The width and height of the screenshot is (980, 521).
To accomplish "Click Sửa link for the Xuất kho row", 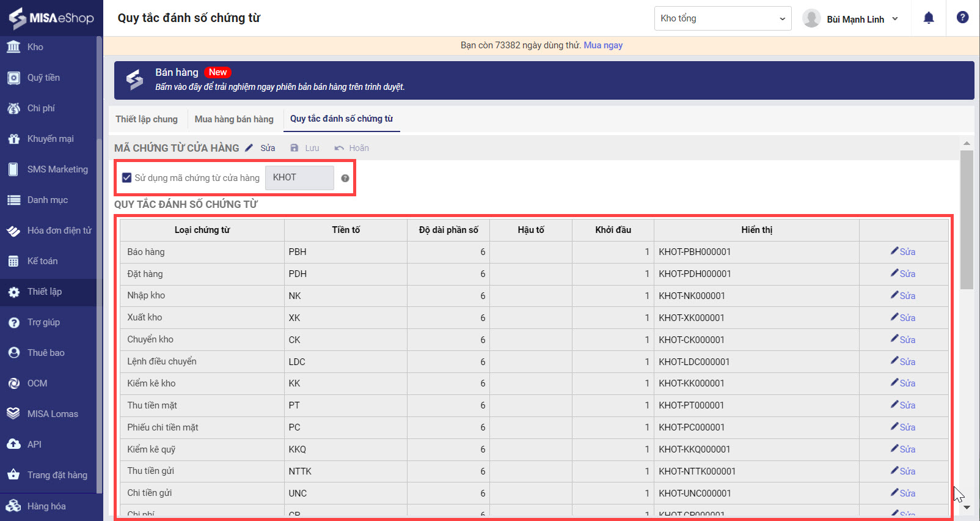I will 907,318.
